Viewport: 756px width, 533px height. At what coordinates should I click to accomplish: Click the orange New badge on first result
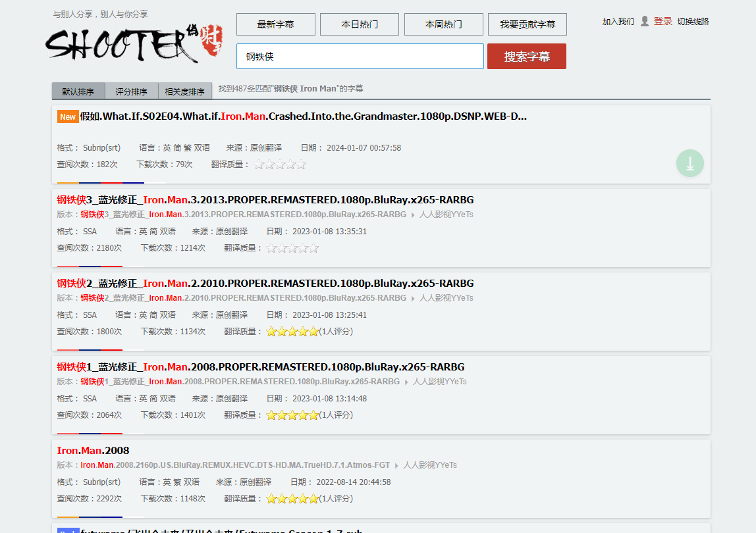(68, 116)
